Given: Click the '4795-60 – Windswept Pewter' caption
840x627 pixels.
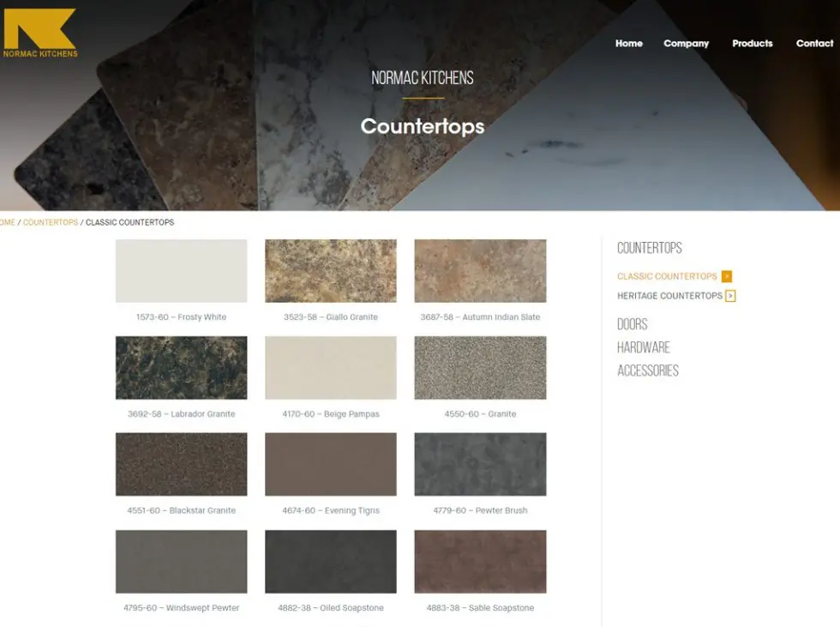Looking at the screenshot, I should 181,608.
